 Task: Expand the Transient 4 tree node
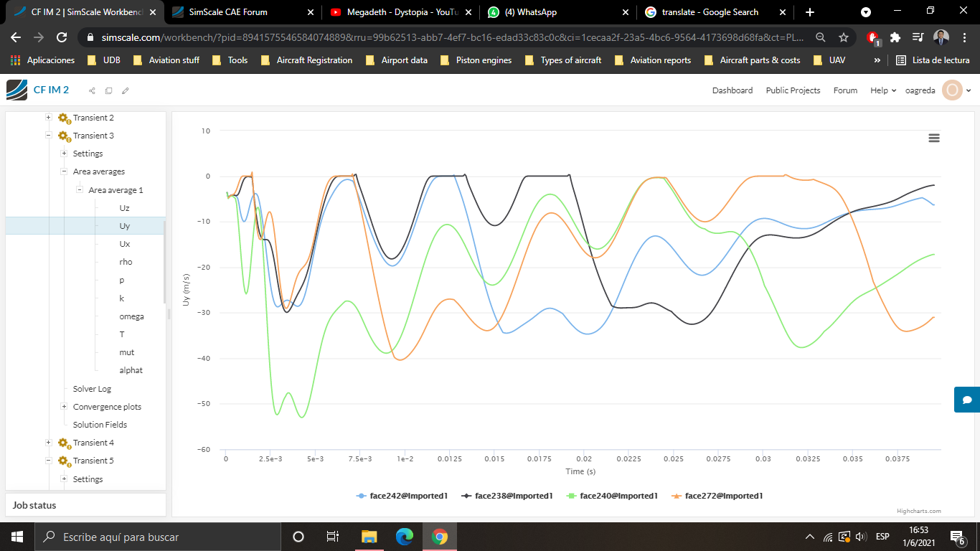48,443
